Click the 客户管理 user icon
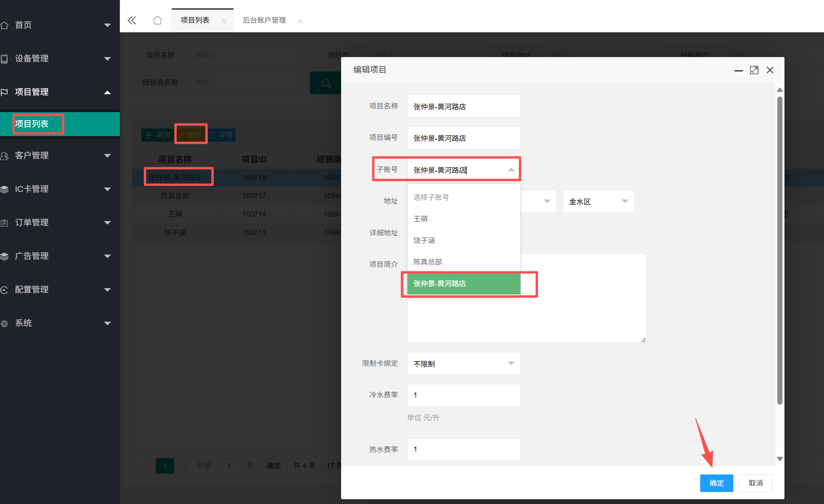This screenshot has width=824, height=504. pos(4,156)
